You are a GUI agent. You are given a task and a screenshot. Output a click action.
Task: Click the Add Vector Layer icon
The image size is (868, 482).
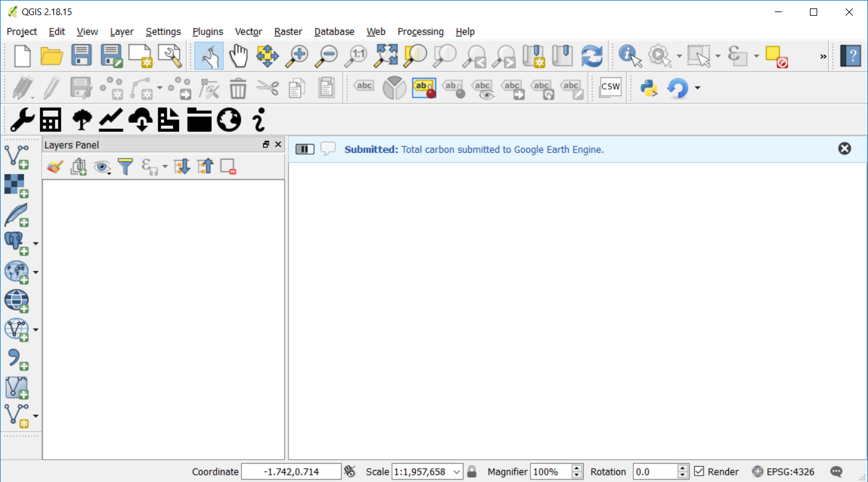pyautogui.click(x=16, y=156)
